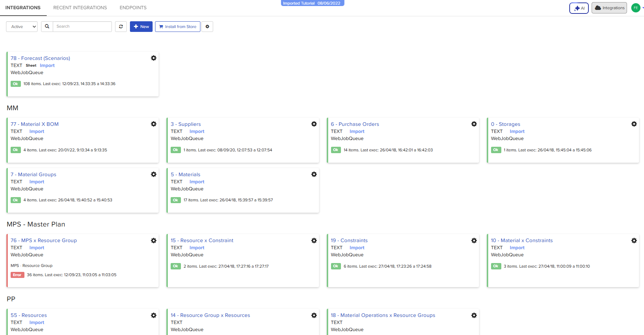Switch to Recent Integrations tab

(80, 7)
